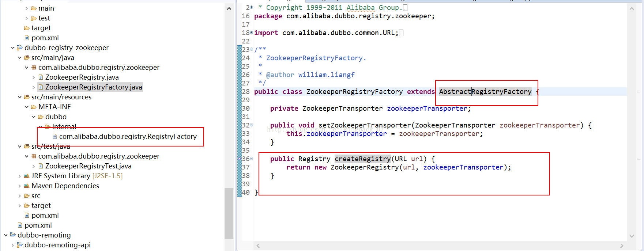
Task: Click the Maven Dependencies library icon
Action: [x=27, y=186]
